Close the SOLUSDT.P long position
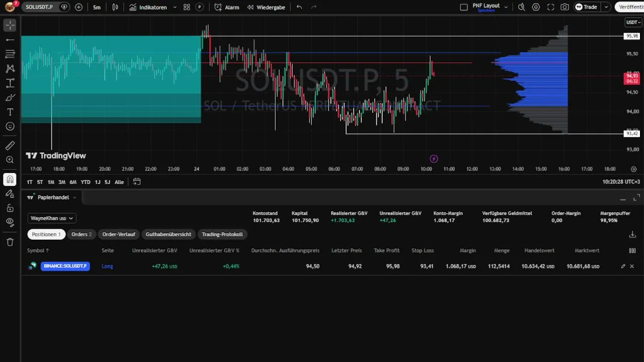Viewport: 644px width, 362px height. pos(632,266)
